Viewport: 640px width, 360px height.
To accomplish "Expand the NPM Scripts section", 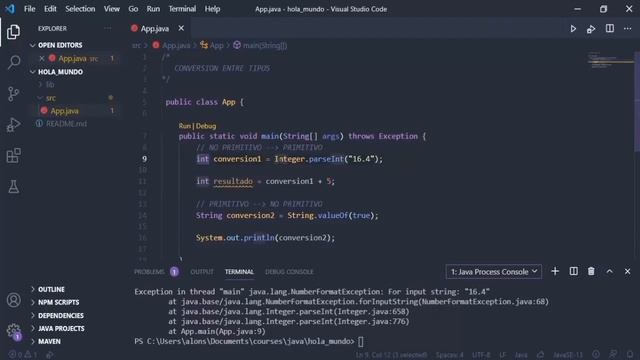I will (55, 302).
